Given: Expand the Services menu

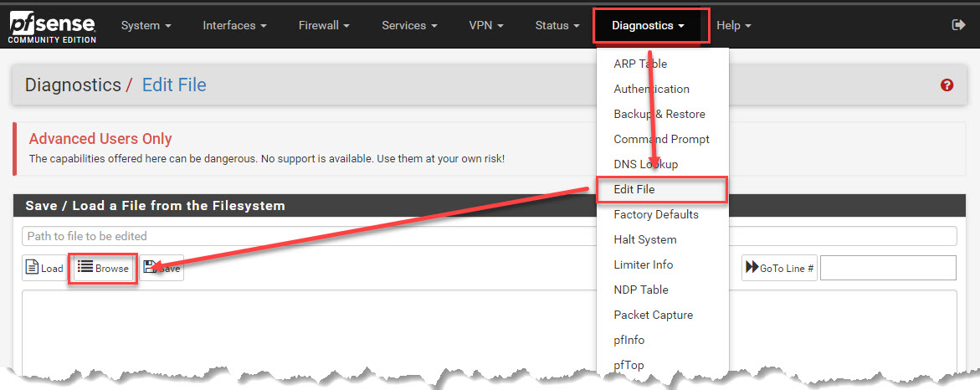Looking at the screenshot, I should (409, 26).
